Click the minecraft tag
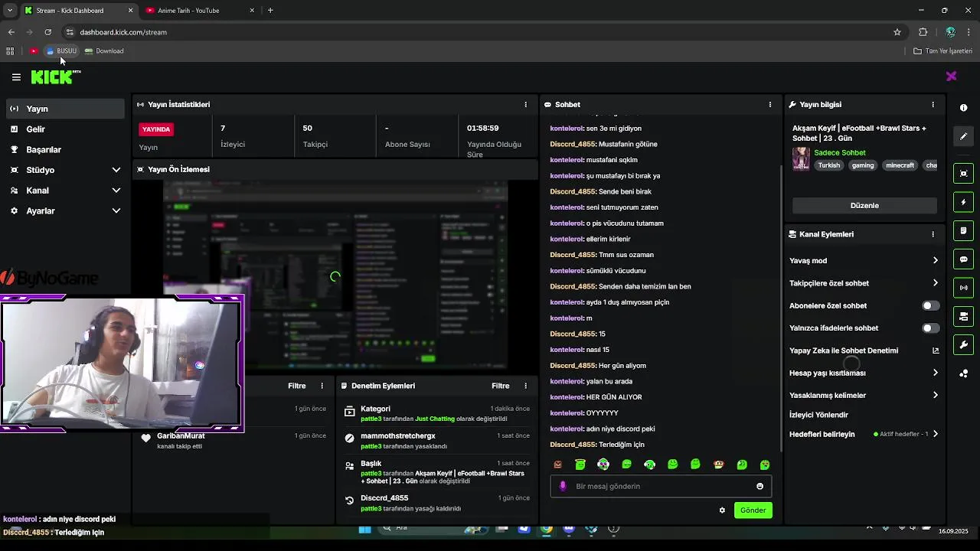Screen dimensions: 980x551 coord(900,165)
